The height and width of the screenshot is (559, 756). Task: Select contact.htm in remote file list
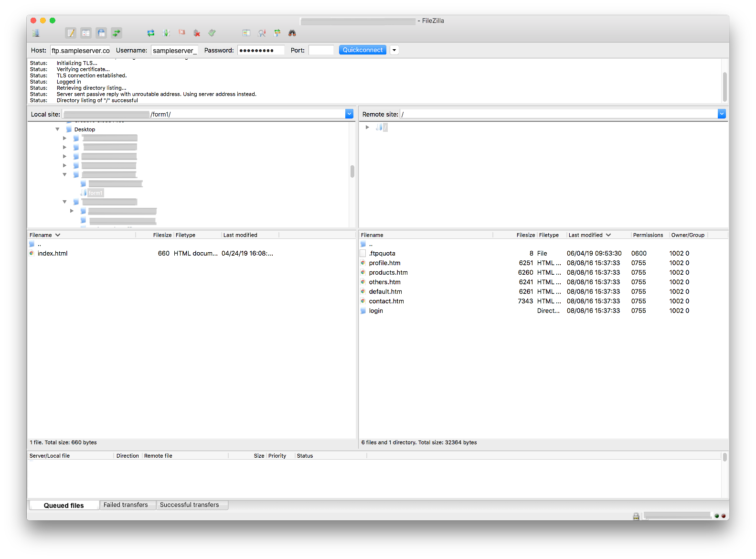[x=386, y=301]
